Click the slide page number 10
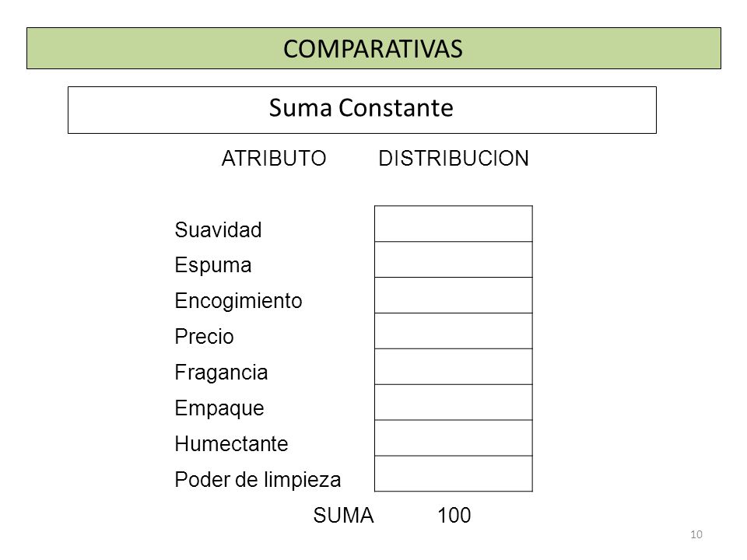747x560 pixels. click(x=696, y=534)
